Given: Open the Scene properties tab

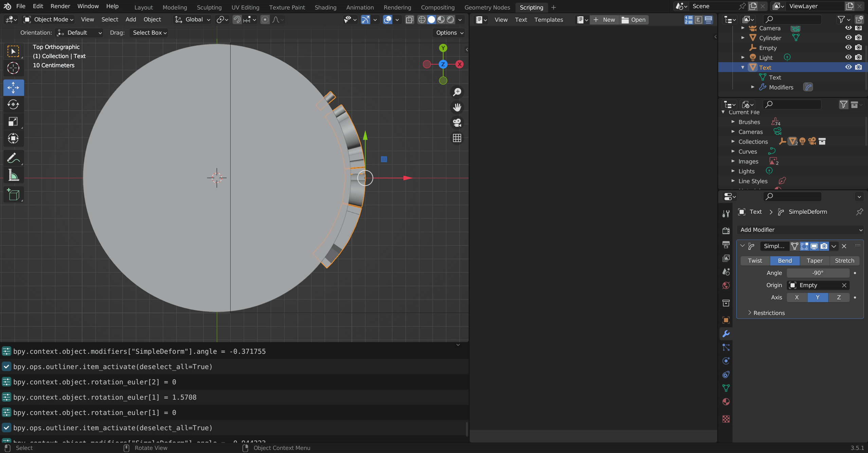Looking at the screenshot, I should pyautogui.click(x=726, y=272).
